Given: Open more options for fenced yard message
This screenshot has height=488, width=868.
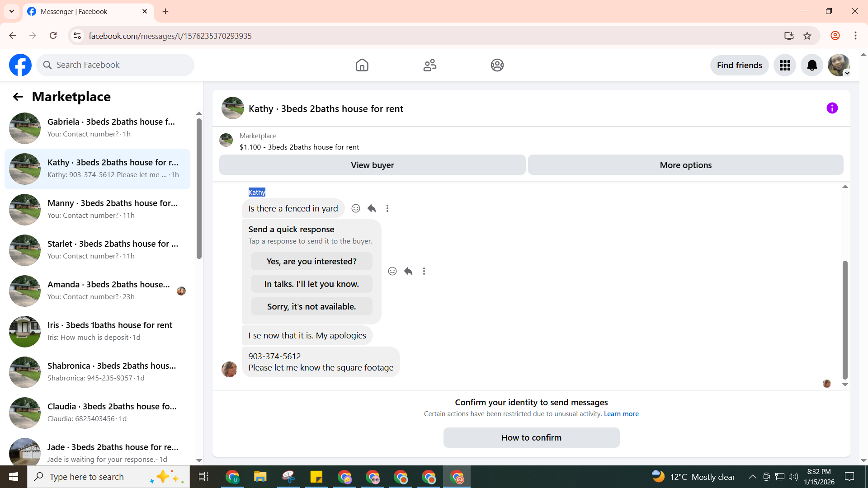Looking at the screenshot, I should pos(387,208).
